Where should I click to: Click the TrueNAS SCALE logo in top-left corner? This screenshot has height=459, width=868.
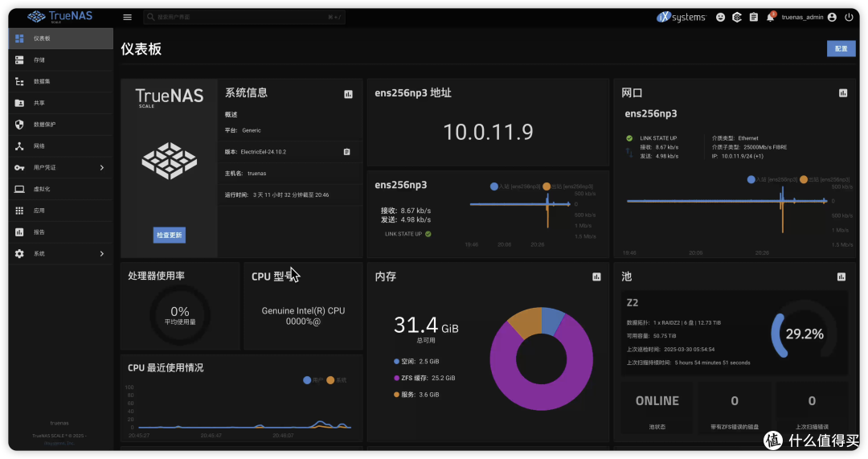[x=59, y=17]
